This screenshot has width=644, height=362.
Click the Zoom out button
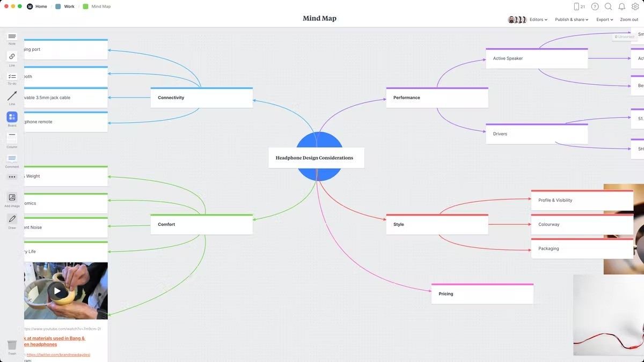click(x=629, y=19)
